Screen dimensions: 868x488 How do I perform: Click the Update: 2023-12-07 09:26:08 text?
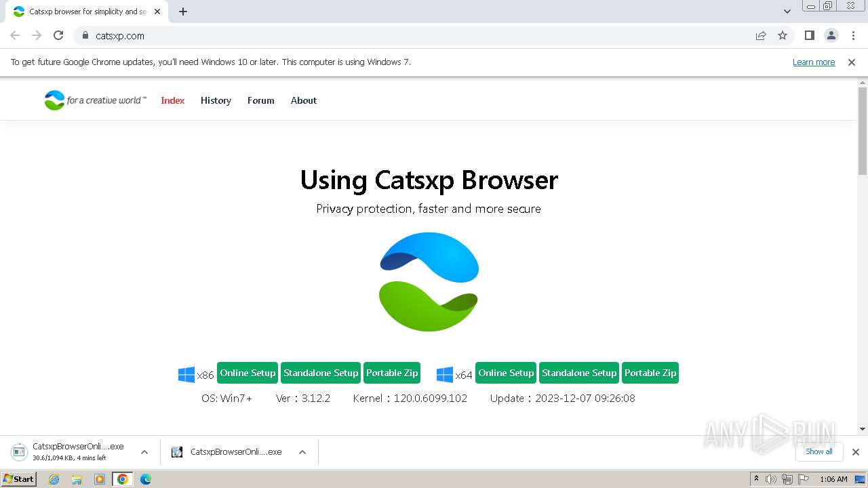click(563, 399)
